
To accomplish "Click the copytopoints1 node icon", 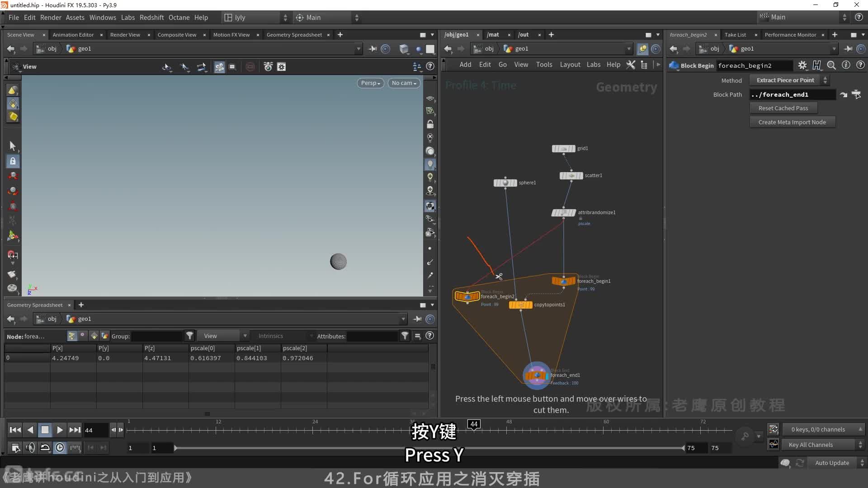I will [520, 304].
